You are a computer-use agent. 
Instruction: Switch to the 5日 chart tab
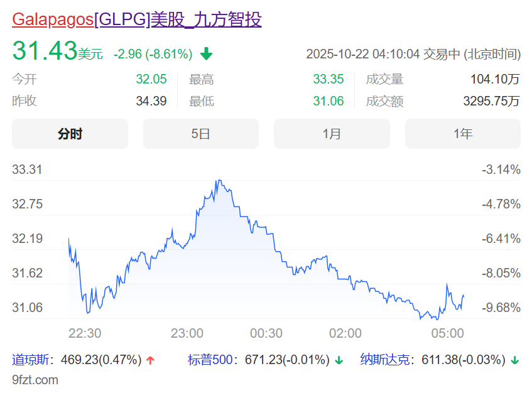tap(201, 134)
